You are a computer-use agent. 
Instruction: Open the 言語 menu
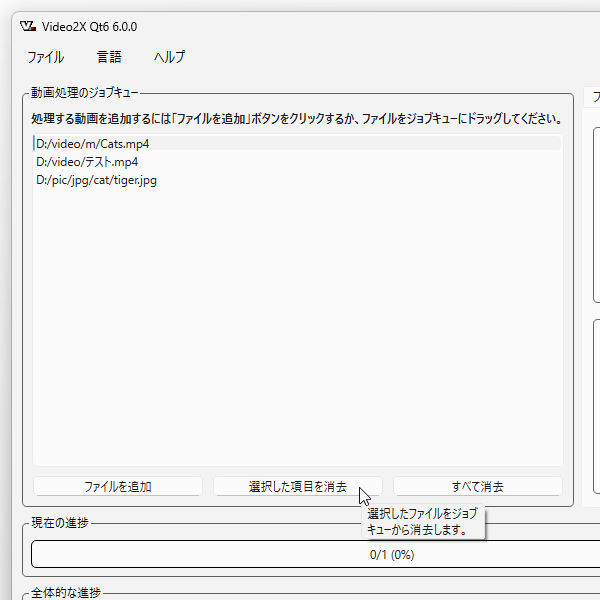click(109, 57)
